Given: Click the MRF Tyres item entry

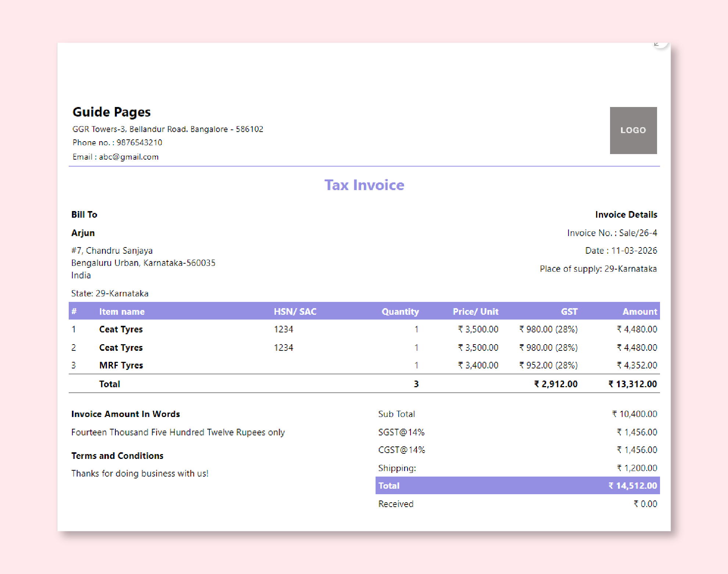Looking at the screenshot, I should (121, 365).
